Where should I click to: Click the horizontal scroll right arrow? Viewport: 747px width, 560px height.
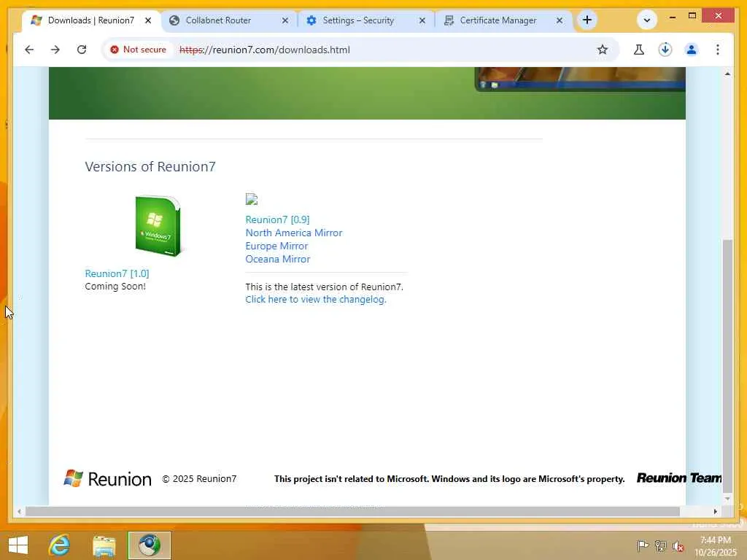pyautogui.click(x=715, y=511)
